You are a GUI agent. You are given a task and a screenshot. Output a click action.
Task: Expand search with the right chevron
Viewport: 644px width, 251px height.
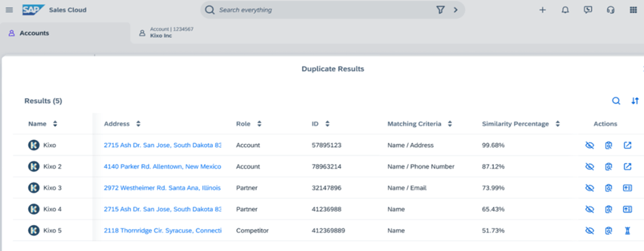456,10
